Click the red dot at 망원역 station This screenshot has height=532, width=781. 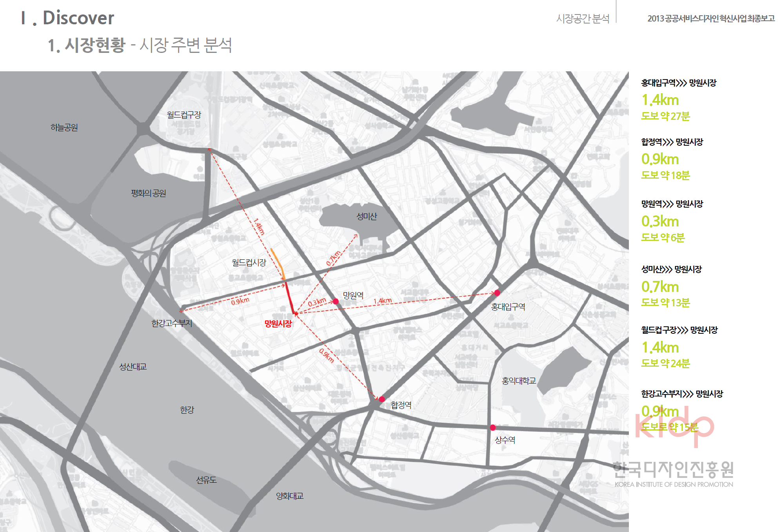336,301
